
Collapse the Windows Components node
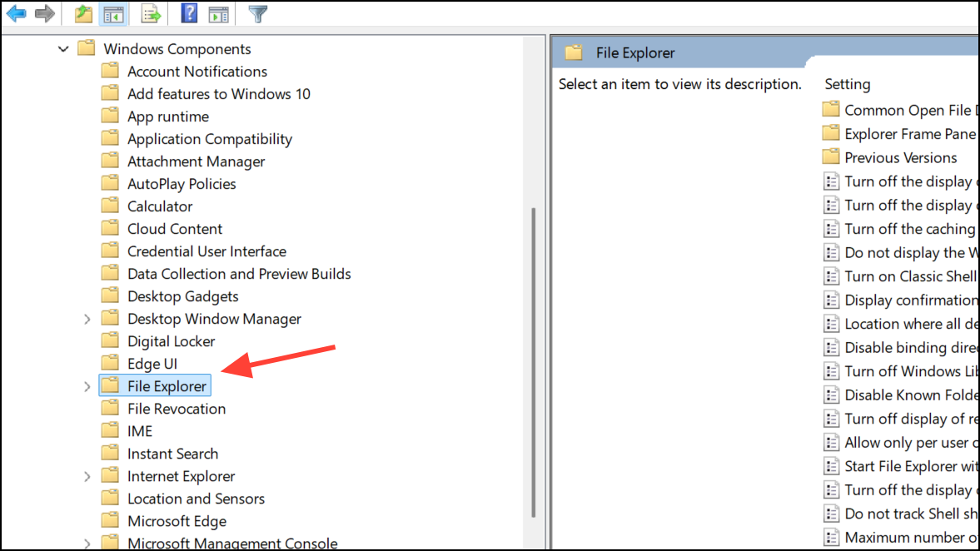coord(63,49)
